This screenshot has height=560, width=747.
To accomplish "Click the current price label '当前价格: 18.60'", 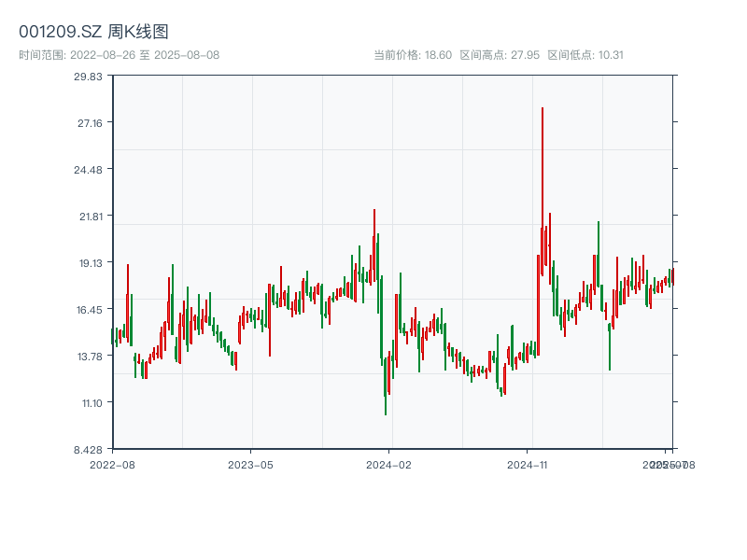I will [413, 55].
